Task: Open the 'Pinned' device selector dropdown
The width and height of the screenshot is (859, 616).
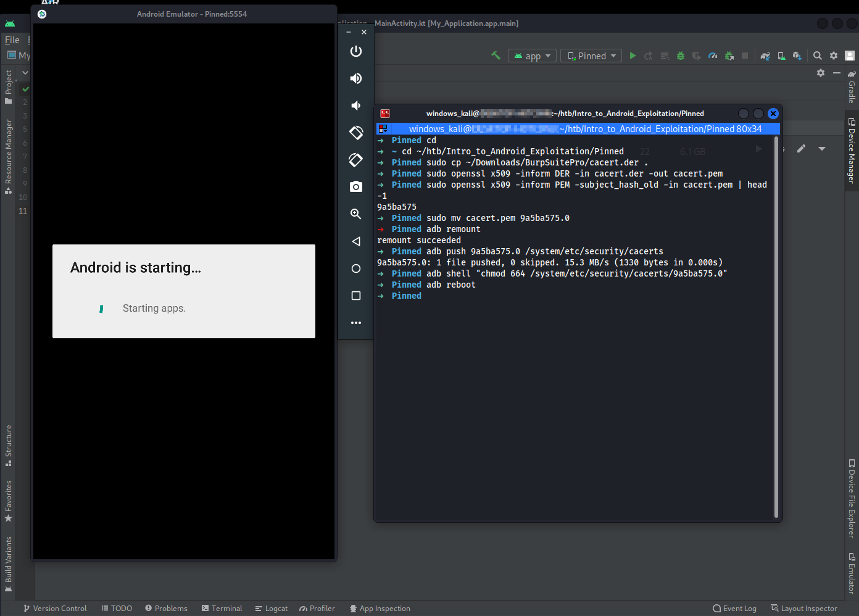Action: [591, 56]
